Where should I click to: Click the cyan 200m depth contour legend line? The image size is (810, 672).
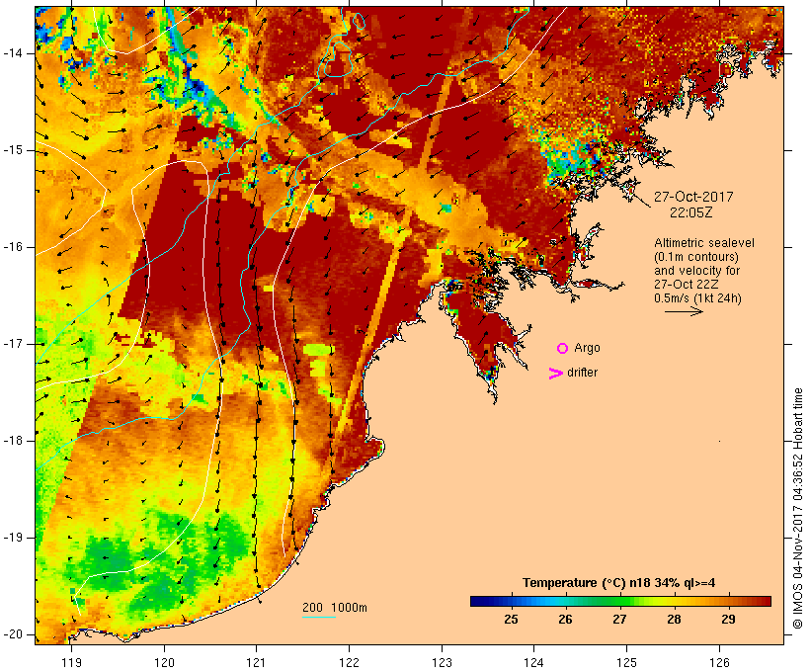[x=319, y=618]
